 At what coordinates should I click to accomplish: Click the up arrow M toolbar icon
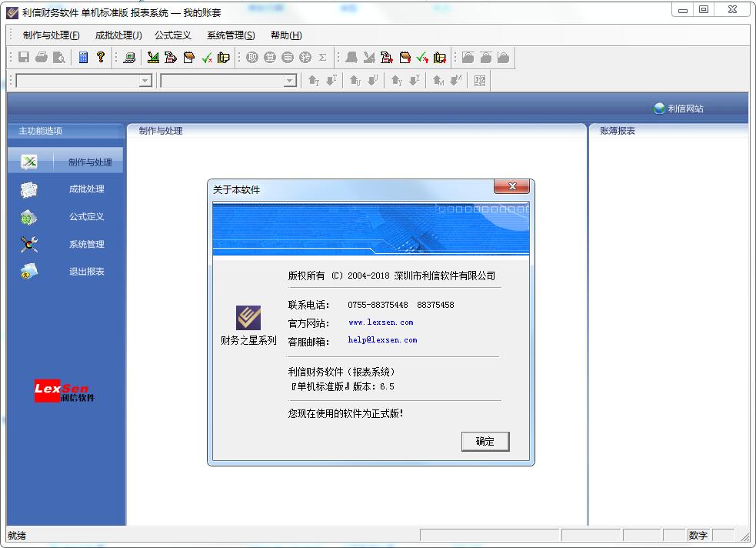coord(438,81)
